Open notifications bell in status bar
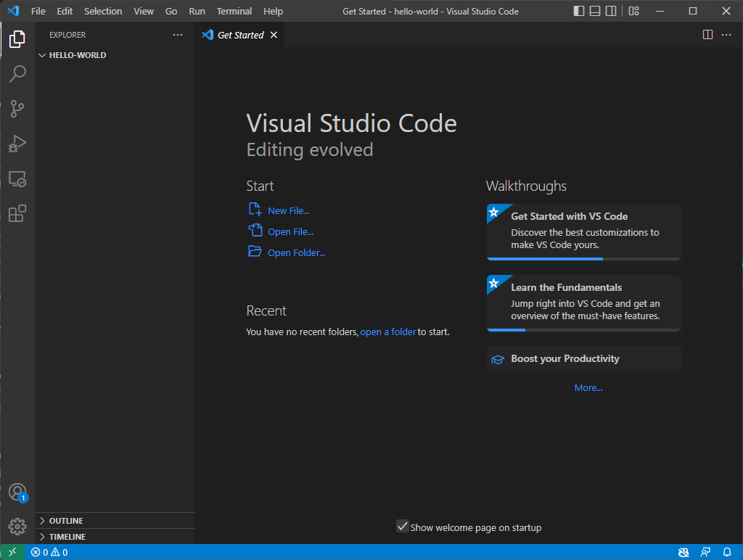The width and height of the screenshot is (743, 560). [727, 552]
